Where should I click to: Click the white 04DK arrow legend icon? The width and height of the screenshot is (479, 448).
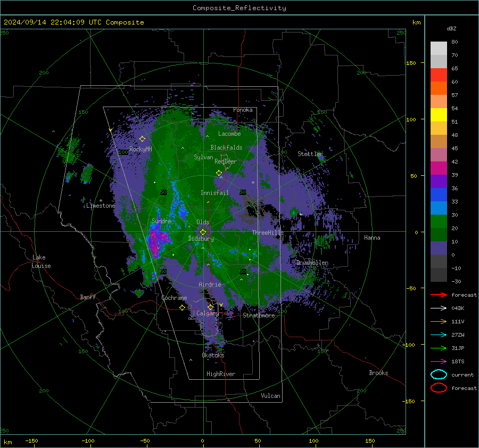(439, 308)
